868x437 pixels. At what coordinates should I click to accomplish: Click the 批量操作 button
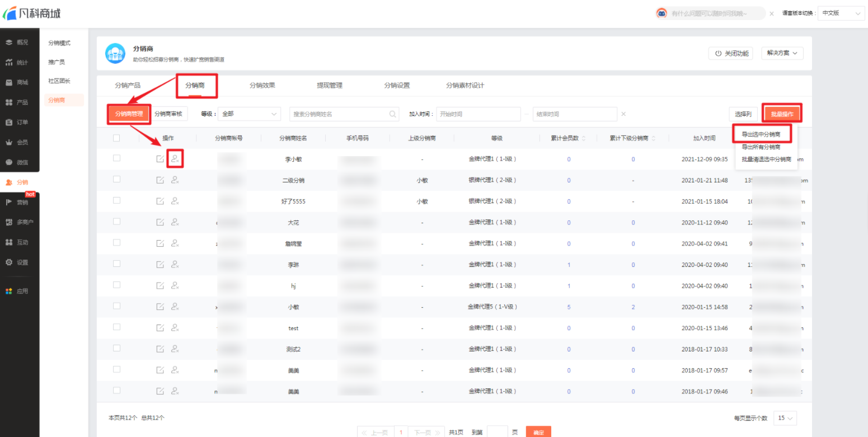tap(782, 114)
